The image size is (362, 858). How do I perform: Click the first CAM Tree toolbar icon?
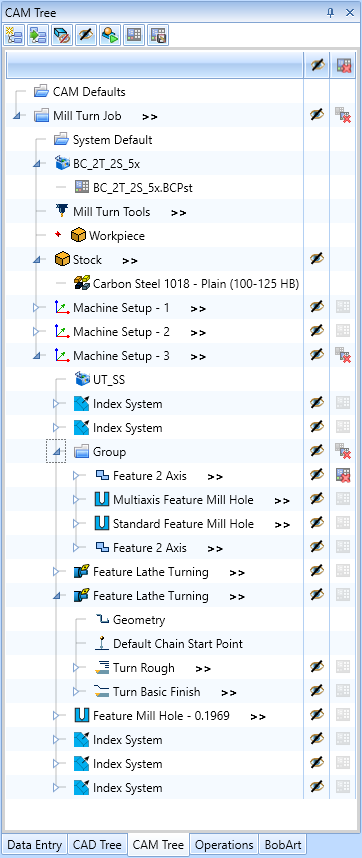click(14, 35)
